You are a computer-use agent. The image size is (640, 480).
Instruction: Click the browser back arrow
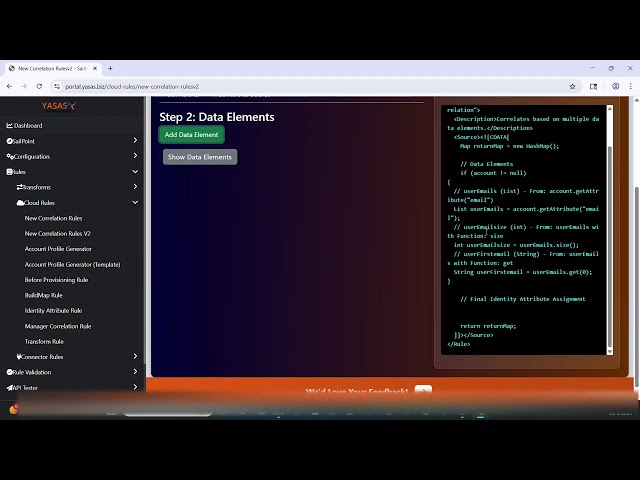point(9,87)
